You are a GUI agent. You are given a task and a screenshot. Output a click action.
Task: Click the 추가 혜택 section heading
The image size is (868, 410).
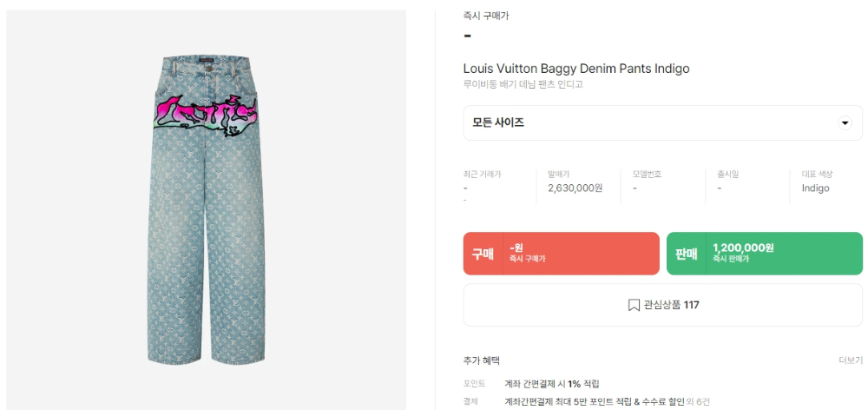482,360
